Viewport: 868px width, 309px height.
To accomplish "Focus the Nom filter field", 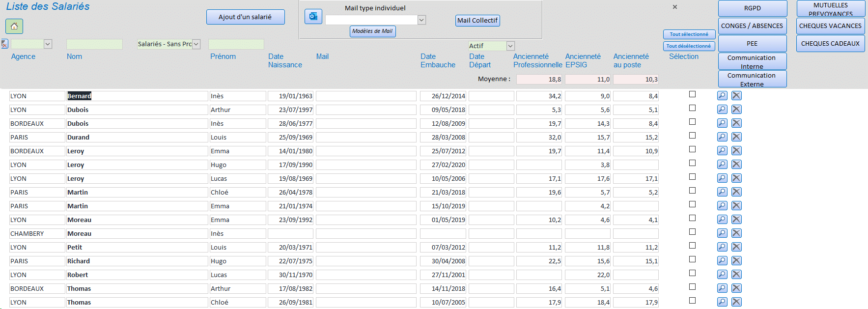I will [x=94, y=44].
